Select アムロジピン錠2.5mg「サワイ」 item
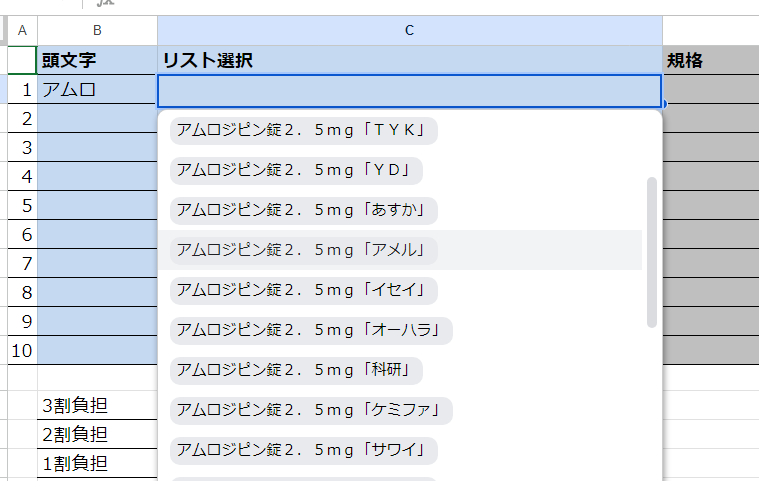 click(x=304, y=450)
